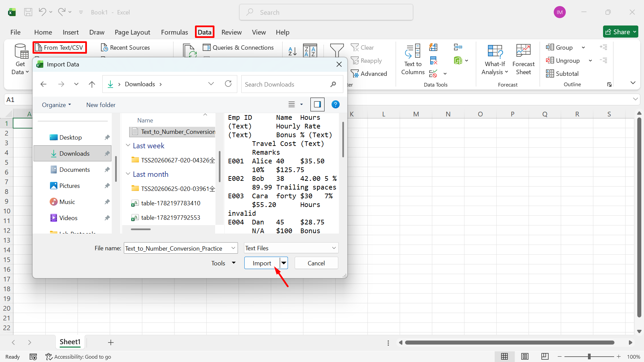This screenshot has height=362, width=644.
Task: Switch to the View tab
Action: 259,32
